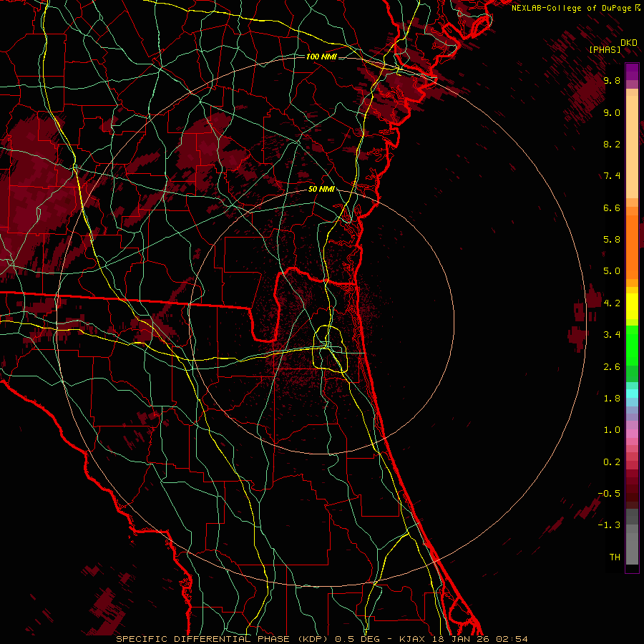644x644 pixels.
Task: Pick the yellow band near 4.2
Action: [632, 306]
